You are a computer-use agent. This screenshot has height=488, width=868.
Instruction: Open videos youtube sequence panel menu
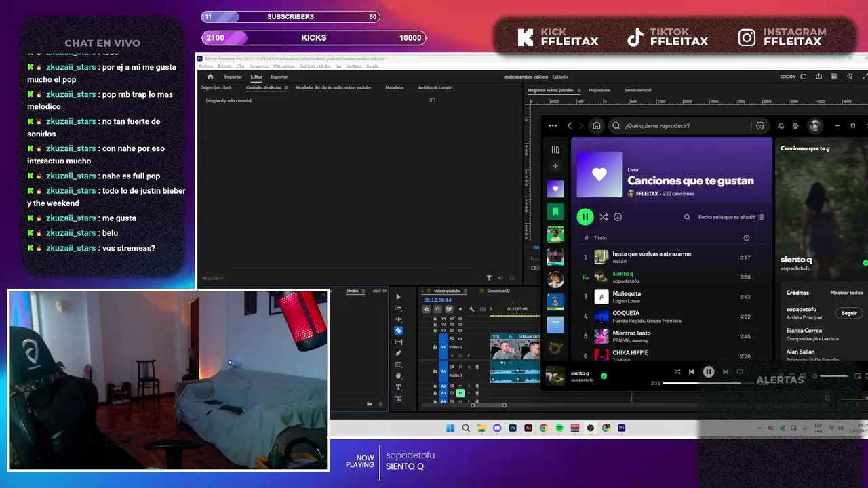(x=466, y=291)
